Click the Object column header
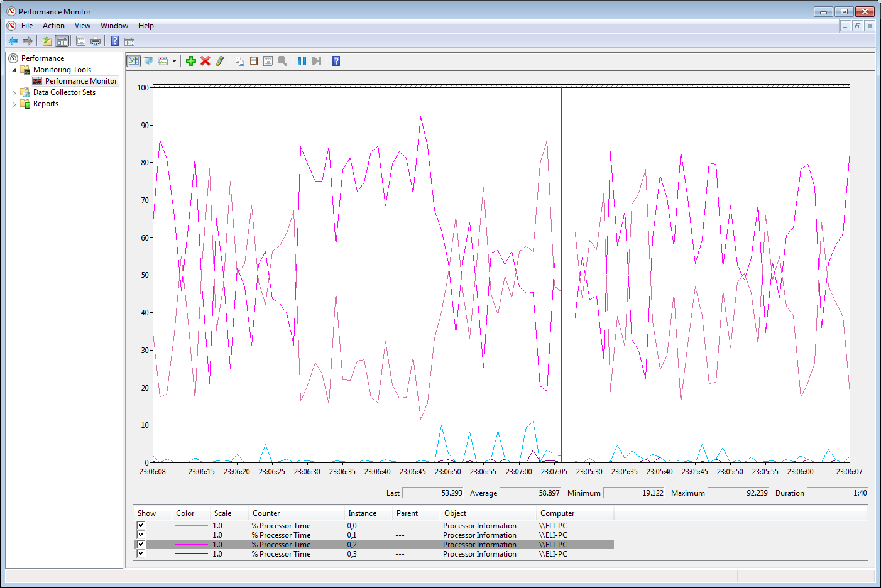This screenshot has height=588, width=881. pyautogui.click(x=488, y=513)
